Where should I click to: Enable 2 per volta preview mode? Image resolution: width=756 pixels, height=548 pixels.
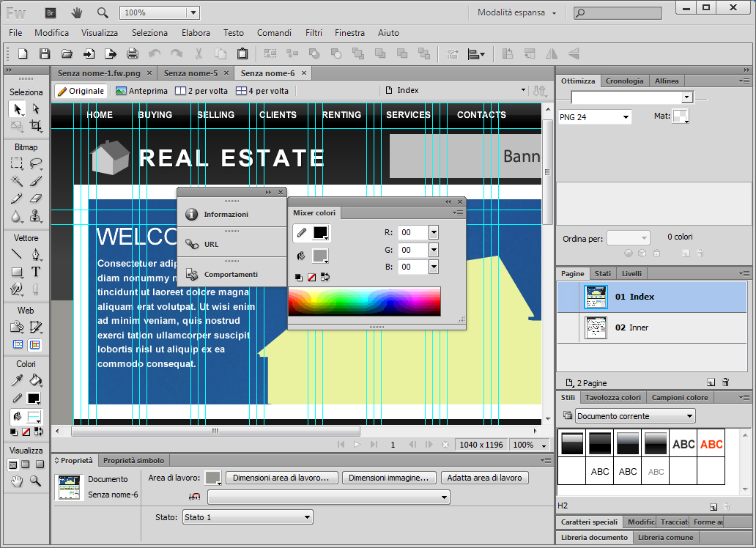click(x=201, y=91)
